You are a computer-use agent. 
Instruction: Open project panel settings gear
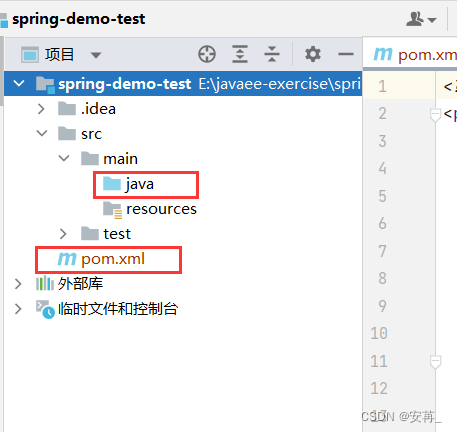(x=313, y=54)
